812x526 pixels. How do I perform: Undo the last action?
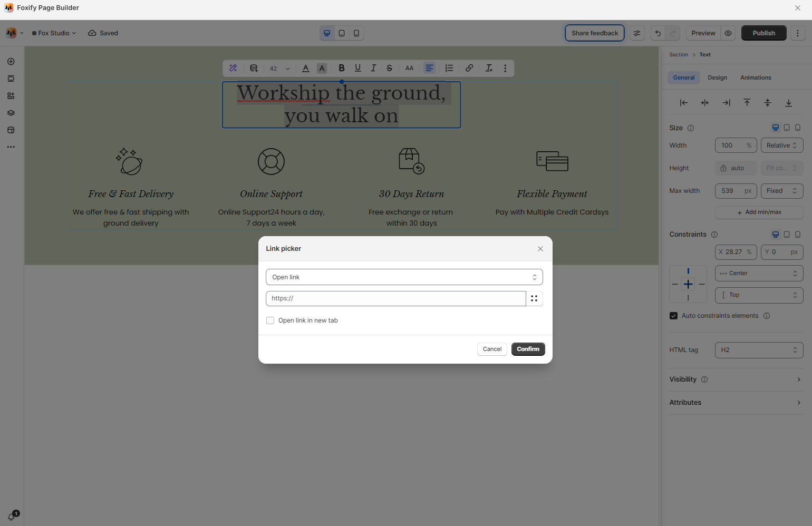658,33
